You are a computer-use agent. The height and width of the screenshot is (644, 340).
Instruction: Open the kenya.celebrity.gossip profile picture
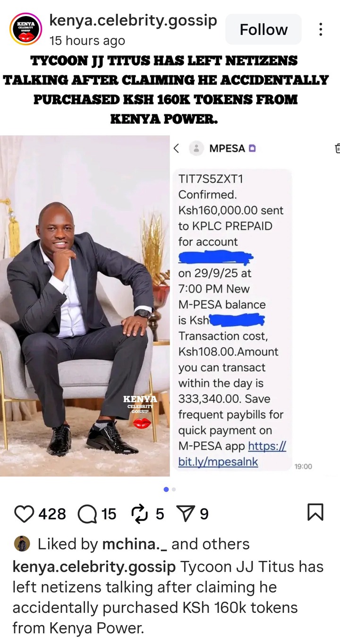(26, 29)
